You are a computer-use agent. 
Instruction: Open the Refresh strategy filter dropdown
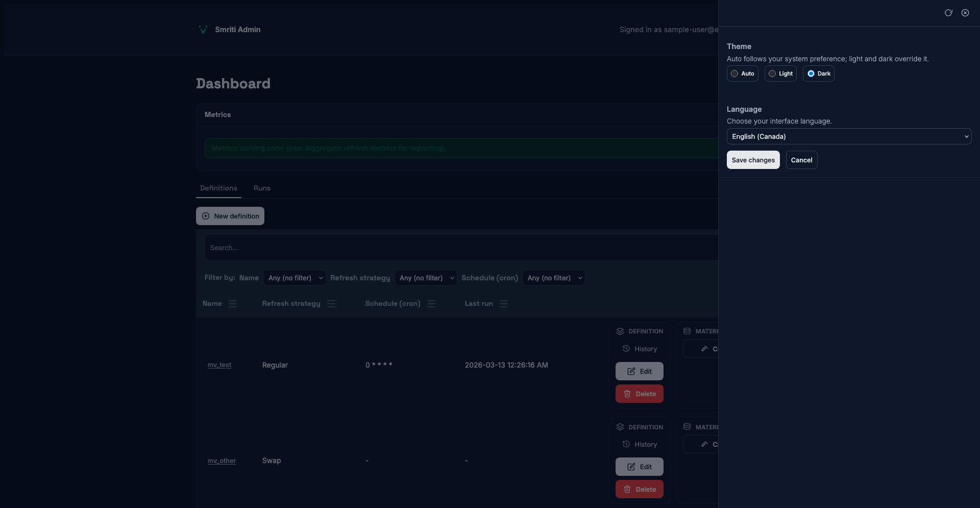click(426, 278)
